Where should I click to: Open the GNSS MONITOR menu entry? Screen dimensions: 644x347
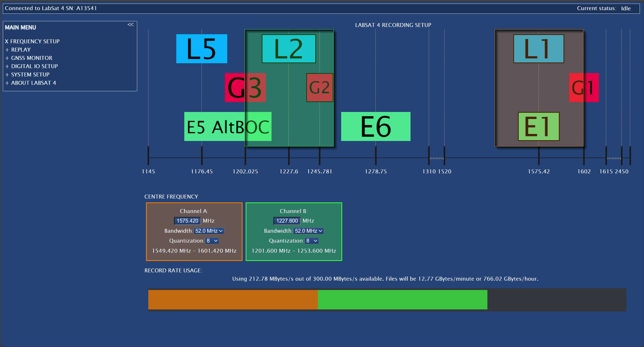pos(29,58)
